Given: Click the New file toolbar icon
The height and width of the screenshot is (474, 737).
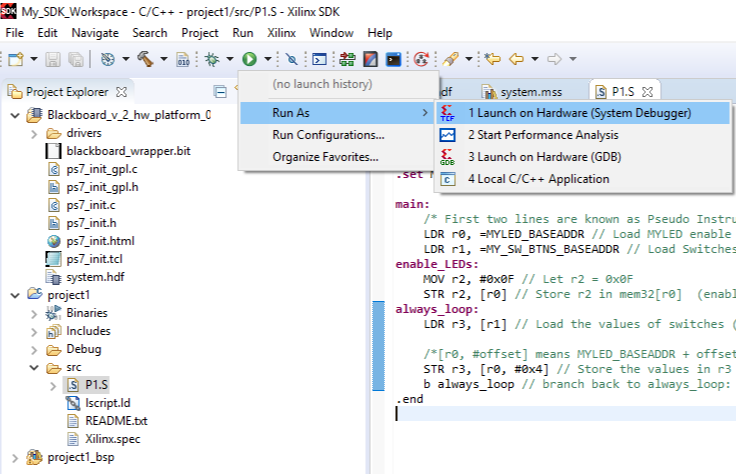Looking at the screenshot, I should tap(16, 59).
